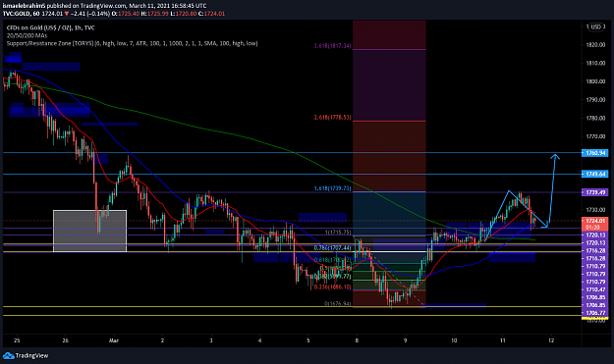The image size is (614, 364).
Task: Click the 1706.77 price label
Action: point(594,313)
